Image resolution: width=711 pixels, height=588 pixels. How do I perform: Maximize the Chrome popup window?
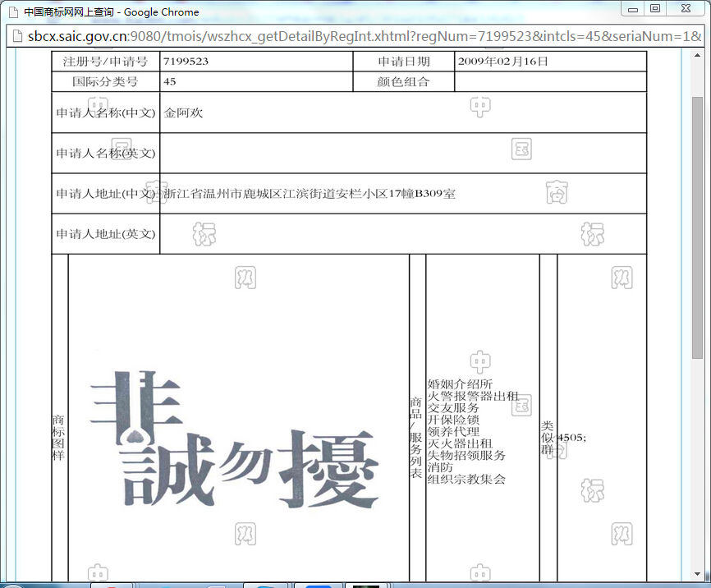click(x=655, y=8)
